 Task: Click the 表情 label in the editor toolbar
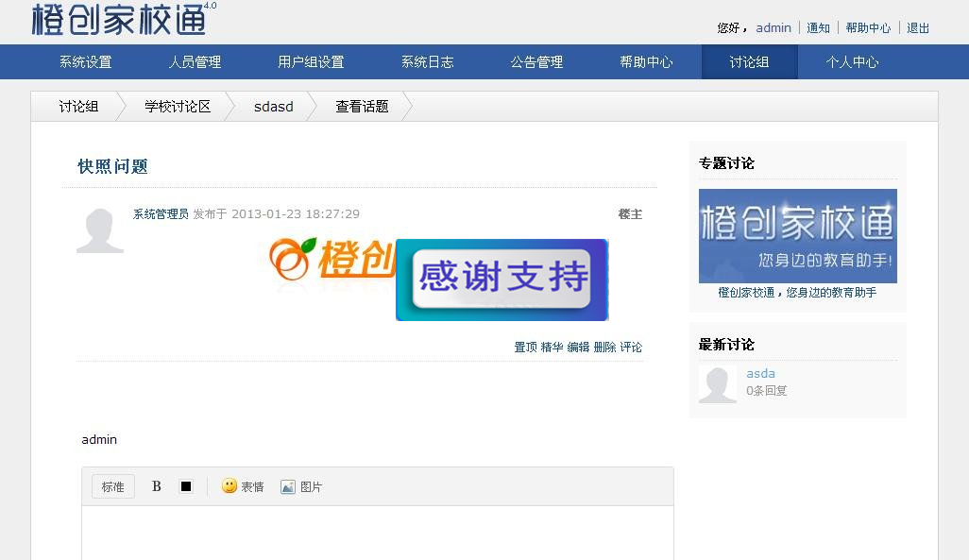click(x=252, y=487)
